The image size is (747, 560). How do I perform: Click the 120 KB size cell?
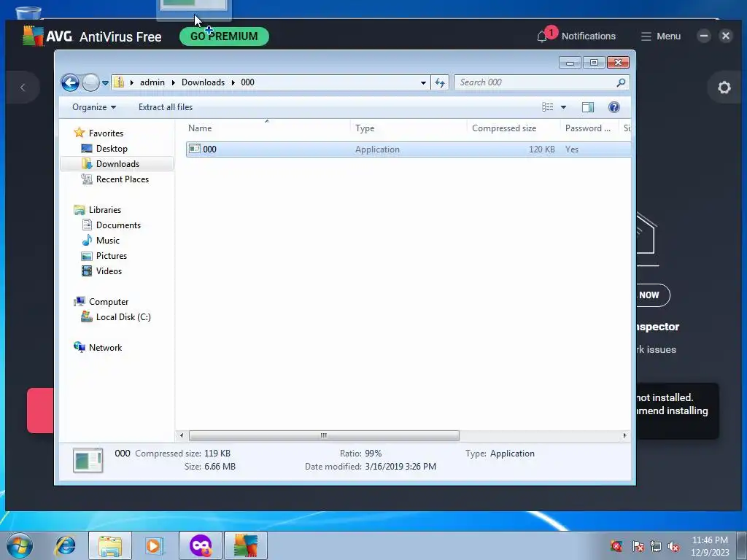[x=542, y=149]
